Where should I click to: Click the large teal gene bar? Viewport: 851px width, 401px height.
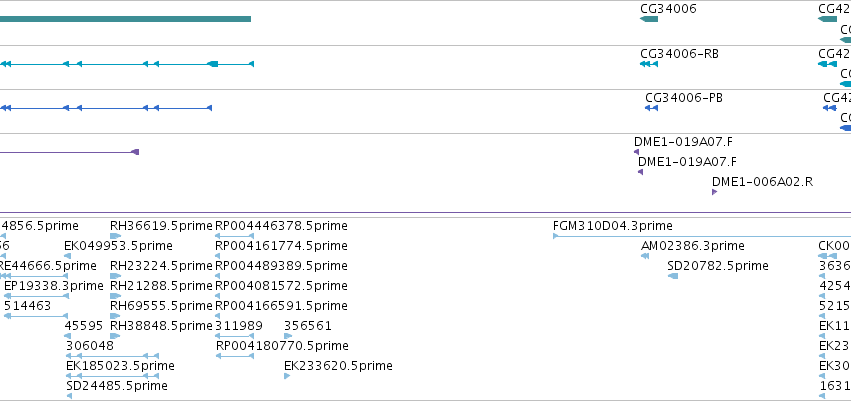(x=125, y=19)
